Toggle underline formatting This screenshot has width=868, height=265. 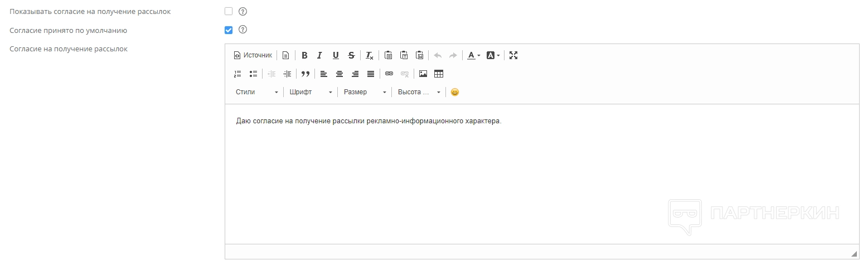[336, 55]
